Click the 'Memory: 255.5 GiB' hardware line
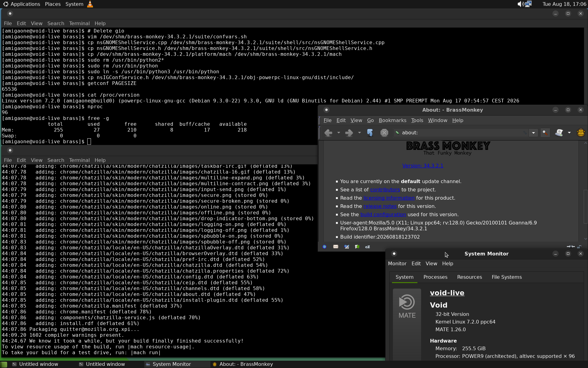Viewport: 588px width, 368px height. [460, 349]
